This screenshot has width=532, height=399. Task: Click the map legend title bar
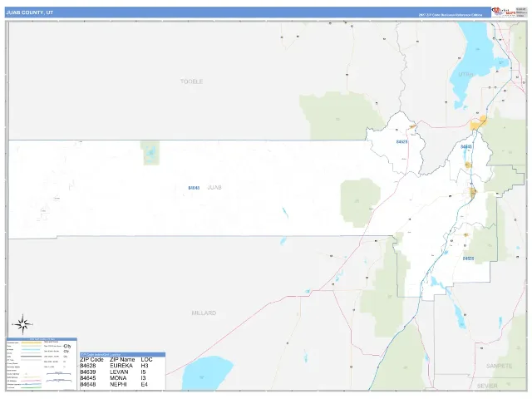click(x=42, y=339)
